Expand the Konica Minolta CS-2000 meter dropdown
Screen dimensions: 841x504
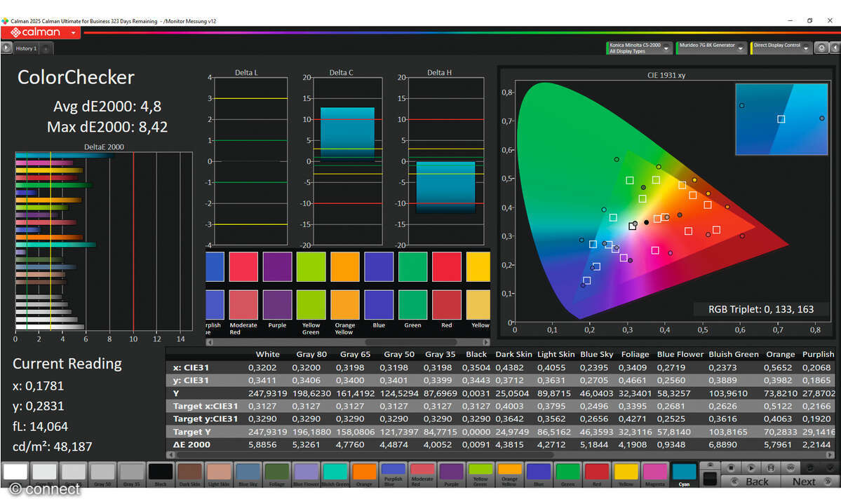point(666,48)
